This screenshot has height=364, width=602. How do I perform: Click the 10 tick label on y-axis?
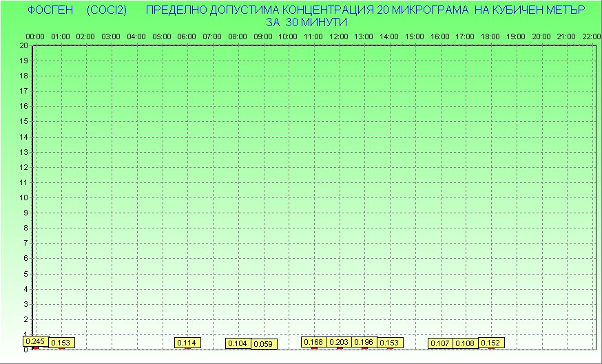tap(24, 198)
